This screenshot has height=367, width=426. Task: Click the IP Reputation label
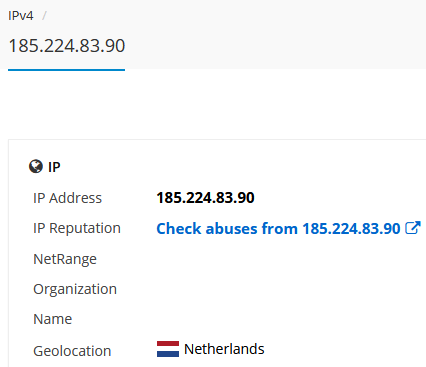(x=77, y=228)
